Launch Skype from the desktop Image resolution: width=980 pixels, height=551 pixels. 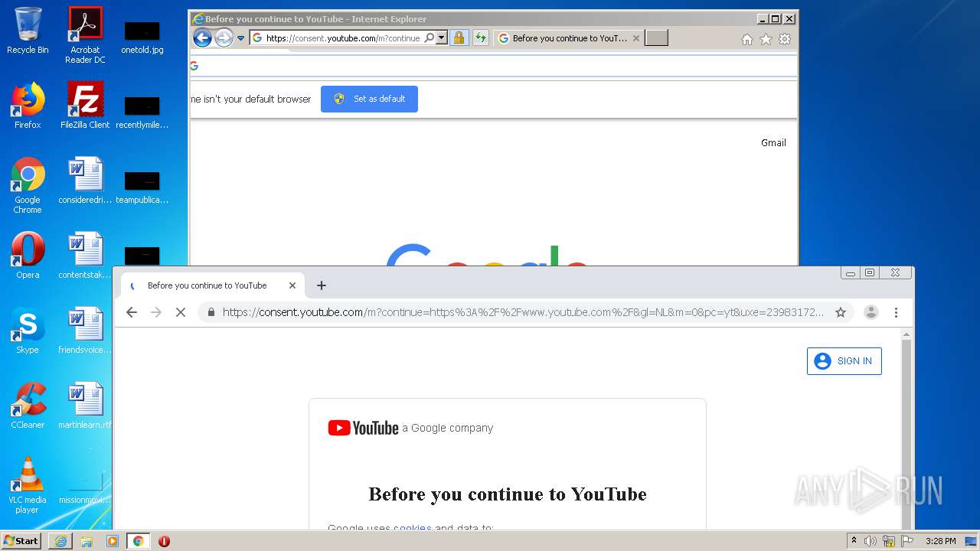pyautogui.click(x=28, y=331)
